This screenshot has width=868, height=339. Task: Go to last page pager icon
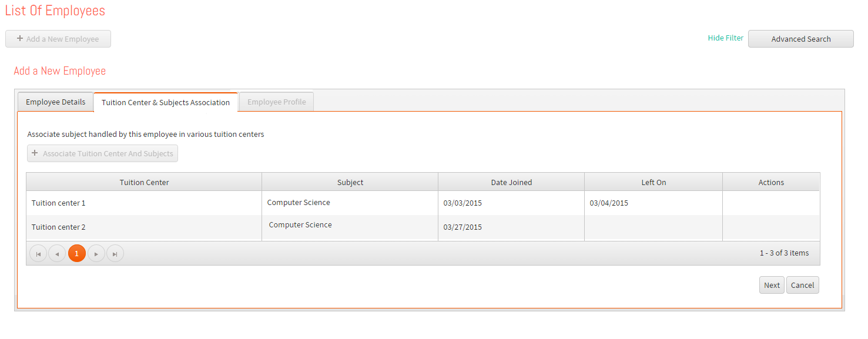pos(115,254)
